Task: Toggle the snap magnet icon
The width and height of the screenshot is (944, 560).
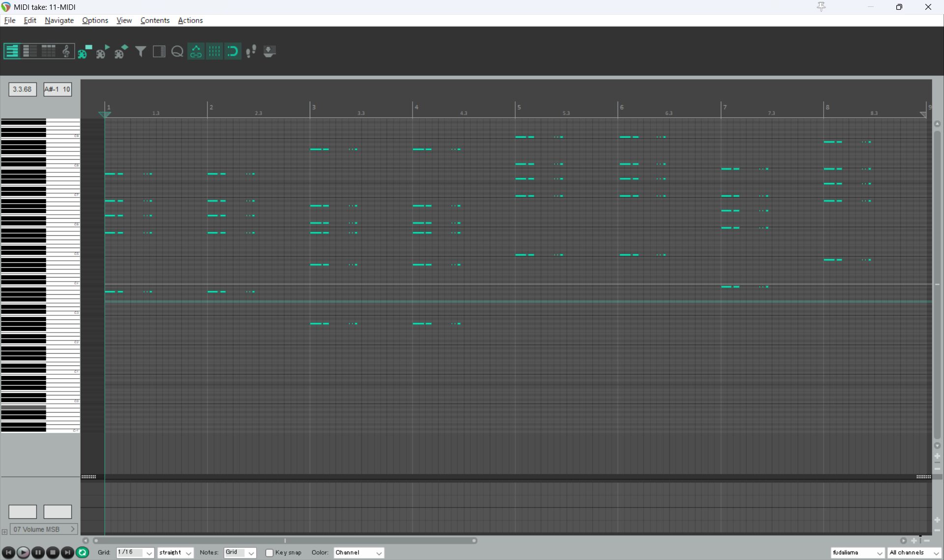Action: pos(233,51)
